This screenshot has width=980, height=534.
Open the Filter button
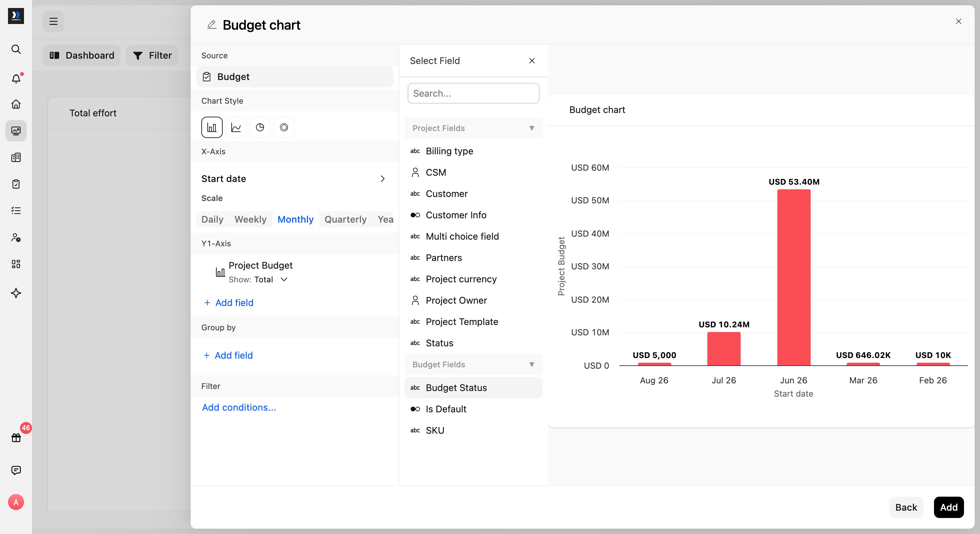point(152,56)
